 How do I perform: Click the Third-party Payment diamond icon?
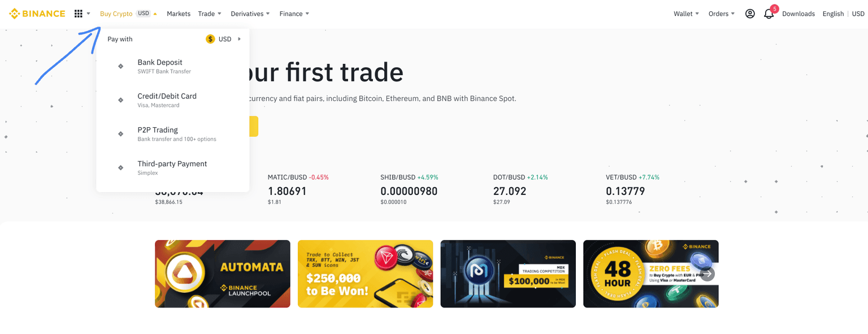(120, 168)
